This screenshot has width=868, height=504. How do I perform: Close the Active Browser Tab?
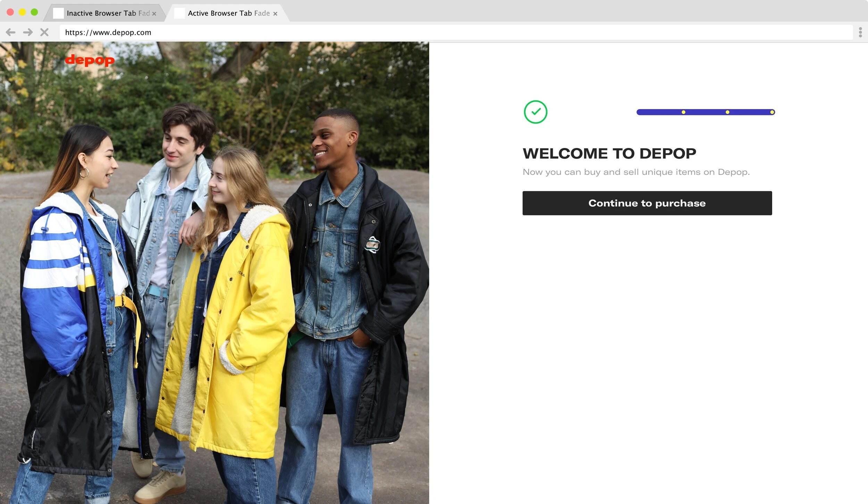(275, 14)
